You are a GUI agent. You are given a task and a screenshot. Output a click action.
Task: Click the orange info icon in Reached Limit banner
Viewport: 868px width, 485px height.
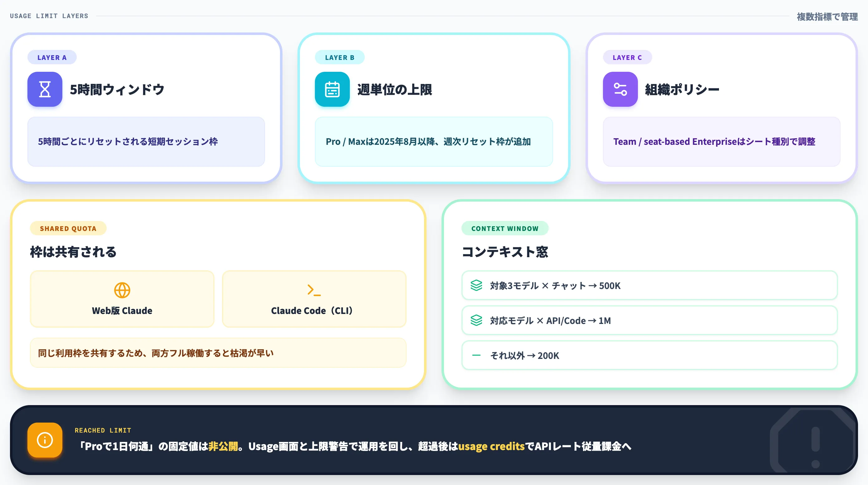pyautogui.click(x=45, y=440)
